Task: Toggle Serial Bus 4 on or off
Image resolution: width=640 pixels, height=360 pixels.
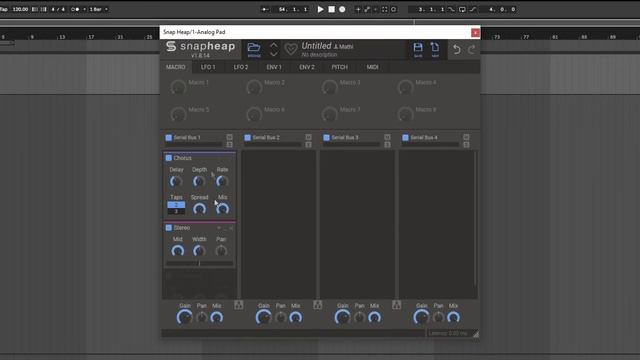Action: click(405, 138)
